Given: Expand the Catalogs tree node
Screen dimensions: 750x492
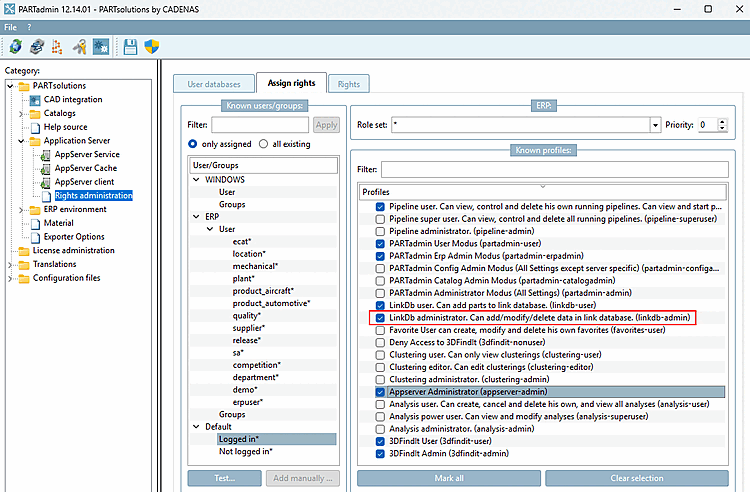Looking at the screenshot, I should pos(21,114).
